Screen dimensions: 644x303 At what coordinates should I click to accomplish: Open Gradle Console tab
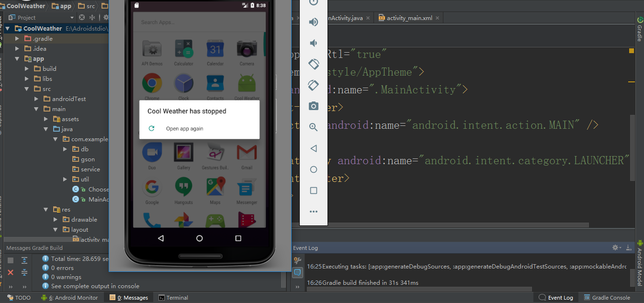(x=606, y=298)
